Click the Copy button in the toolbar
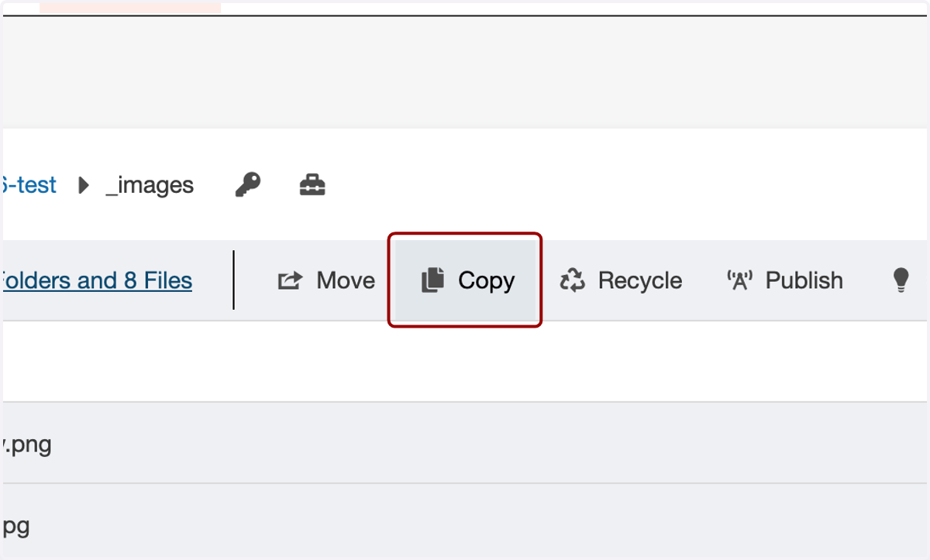 [465, 280]
